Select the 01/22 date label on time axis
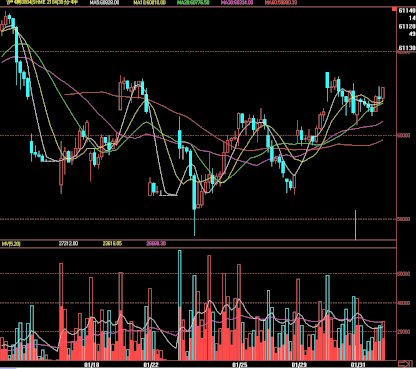This screenshot has width=416, height=369. click(x=151, y=365)
